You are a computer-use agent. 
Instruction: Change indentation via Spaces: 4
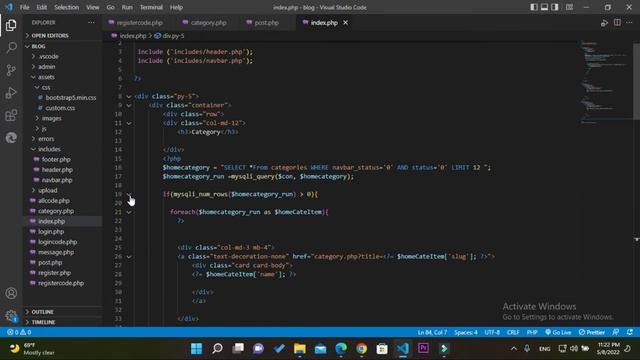click(x=466, y=332)
